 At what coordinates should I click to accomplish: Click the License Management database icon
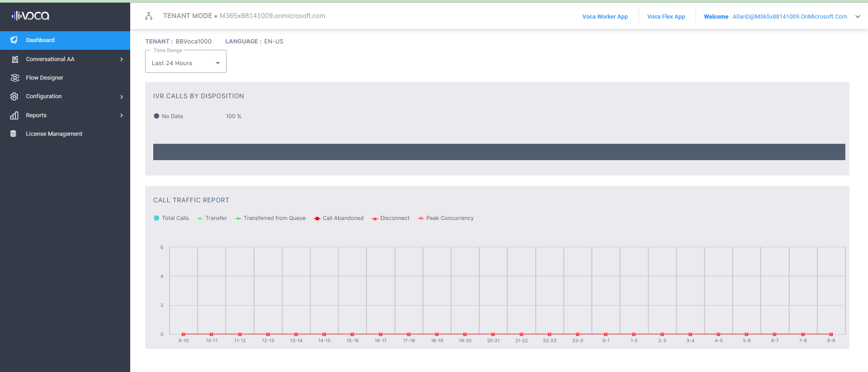point(14,134)
